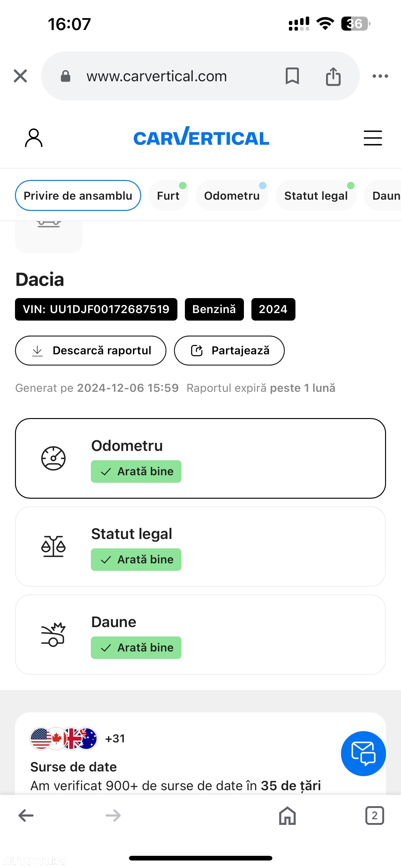The width and height of the screenshot is (401, 868).
Task: Switch to the Furt tab
Action: pyautogui.click(x=168, y=195)
